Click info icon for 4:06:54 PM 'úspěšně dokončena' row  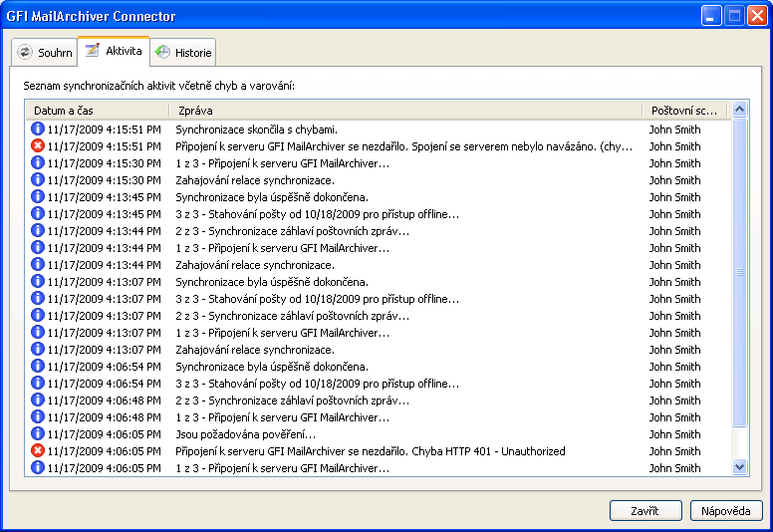point(38,366)
